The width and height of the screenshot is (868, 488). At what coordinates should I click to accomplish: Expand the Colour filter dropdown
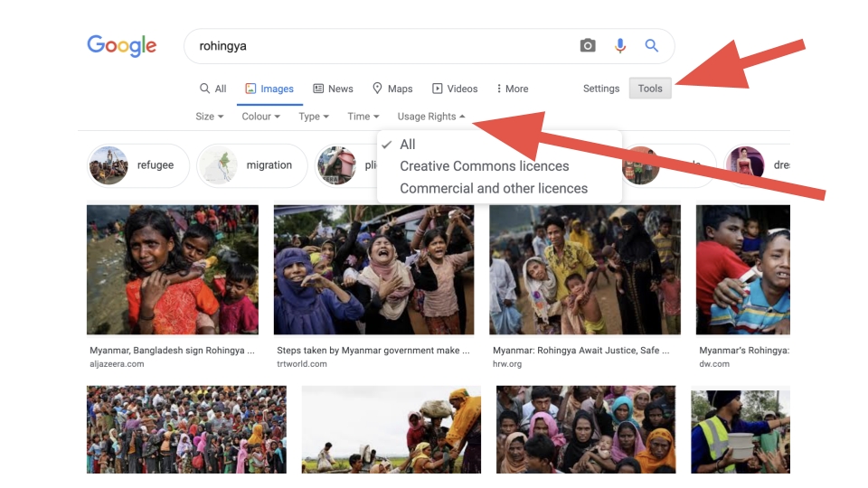point(260,117)
